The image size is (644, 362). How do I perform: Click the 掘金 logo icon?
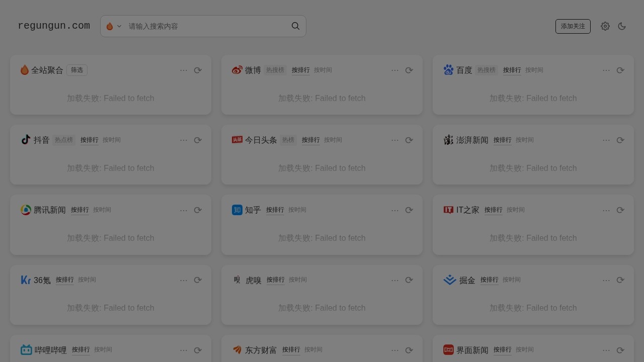coord(450,280)
